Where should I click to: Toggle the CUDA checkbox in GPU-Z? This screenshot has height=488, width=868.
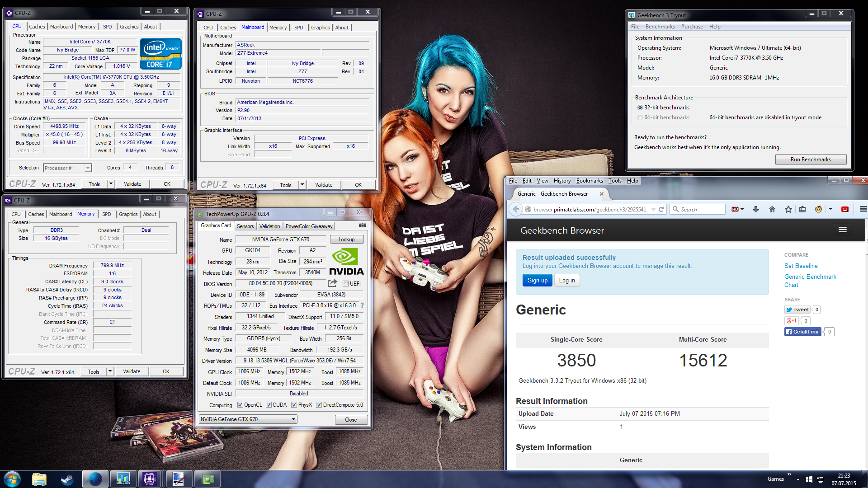point(269,405)
